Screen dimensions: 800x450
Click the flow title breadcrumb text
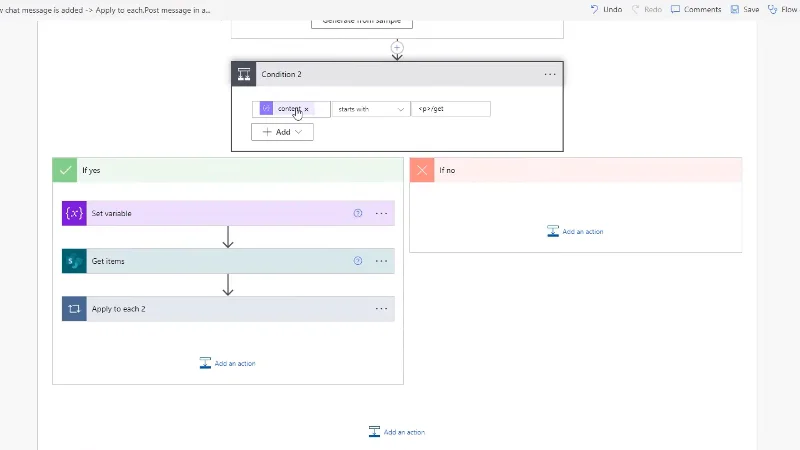(105, 10)
